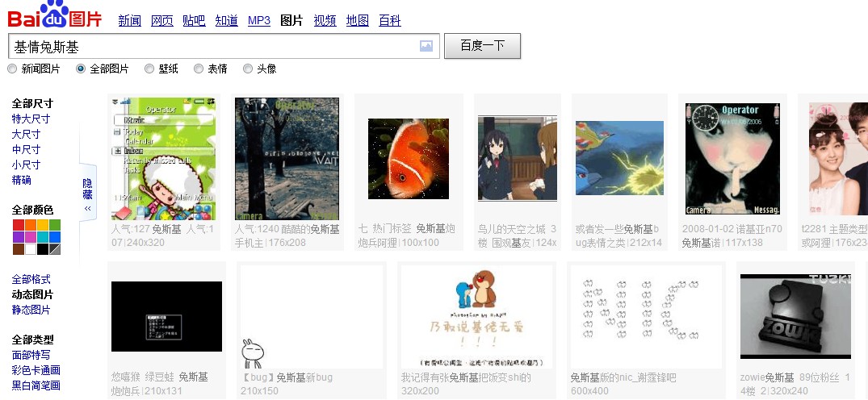868x400 pixels.
Task: Open Doraemon and bear 基佬无爱 thumbnail
Action: click(476, 316)
